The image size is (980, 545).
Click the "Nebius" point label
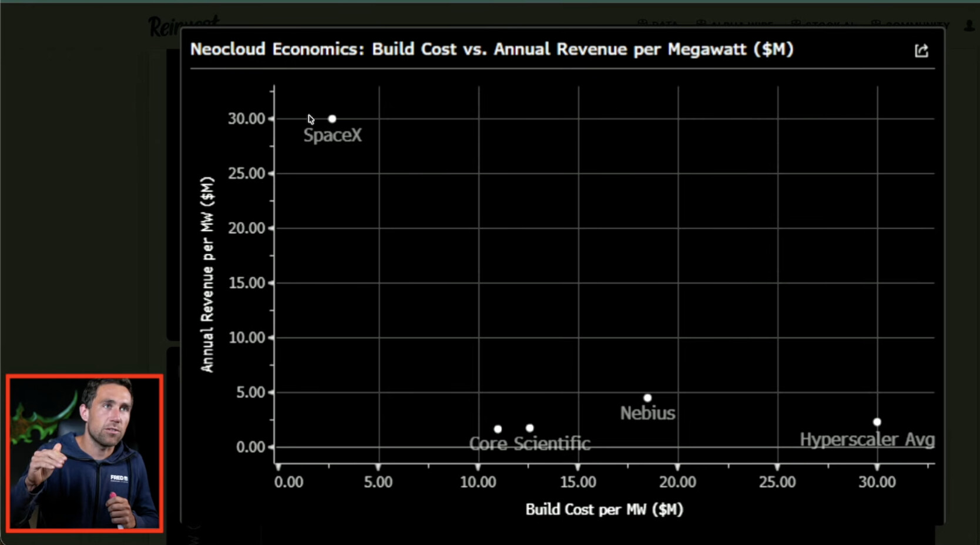(647, 413)
